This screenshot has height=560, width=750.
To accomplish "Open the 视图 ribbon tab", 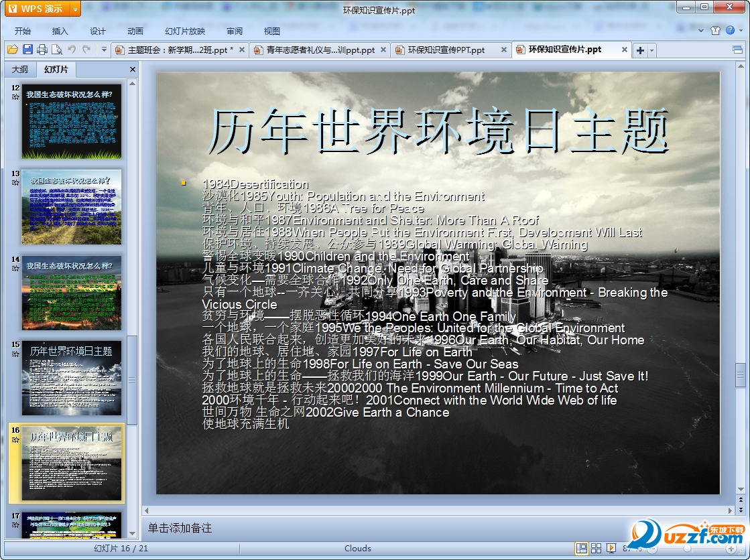I will click(x=271, y=31).
